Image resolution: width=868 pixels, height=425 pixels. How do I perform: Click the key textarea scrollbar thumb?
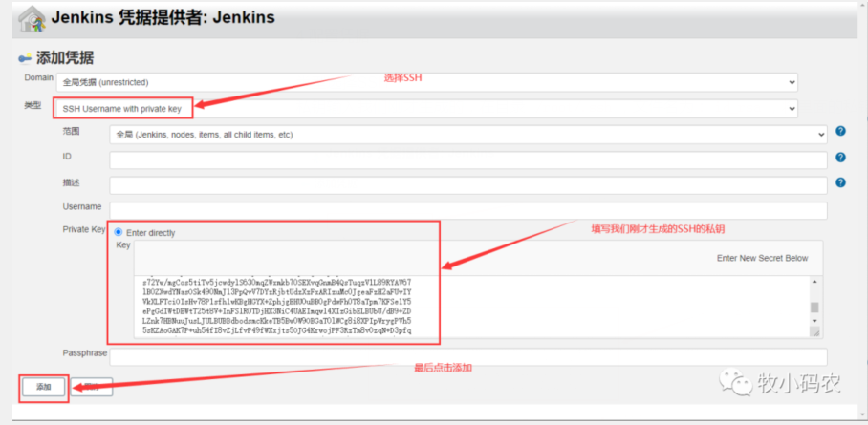point(814,308)
